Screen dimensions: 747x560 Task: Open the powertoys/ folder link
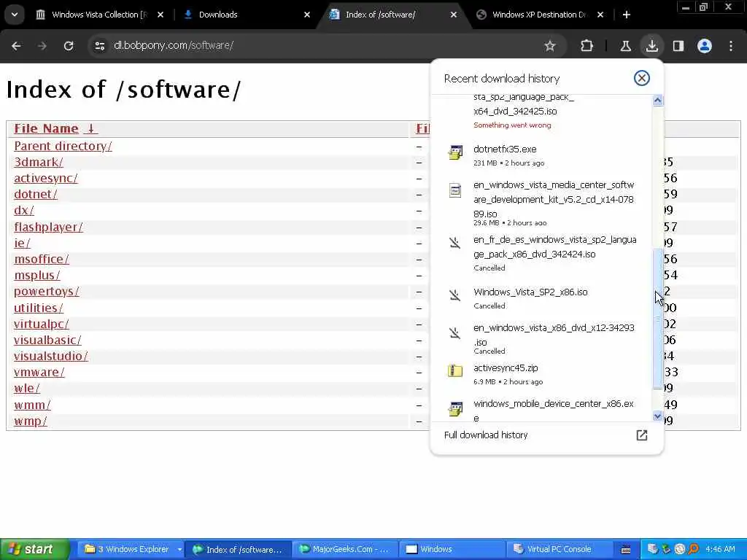click(47, 292)
